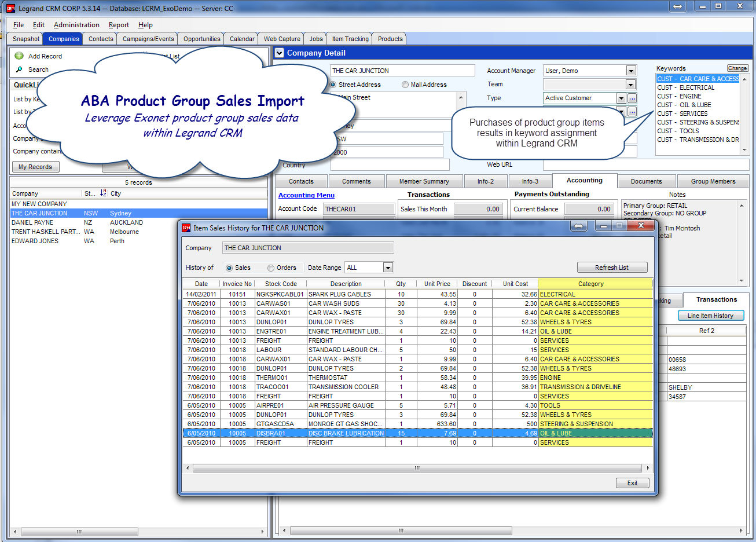Select keyword CUST - ELECTRICAL
The width and height of the screenshot is (756, 542).
coord(698,87)
